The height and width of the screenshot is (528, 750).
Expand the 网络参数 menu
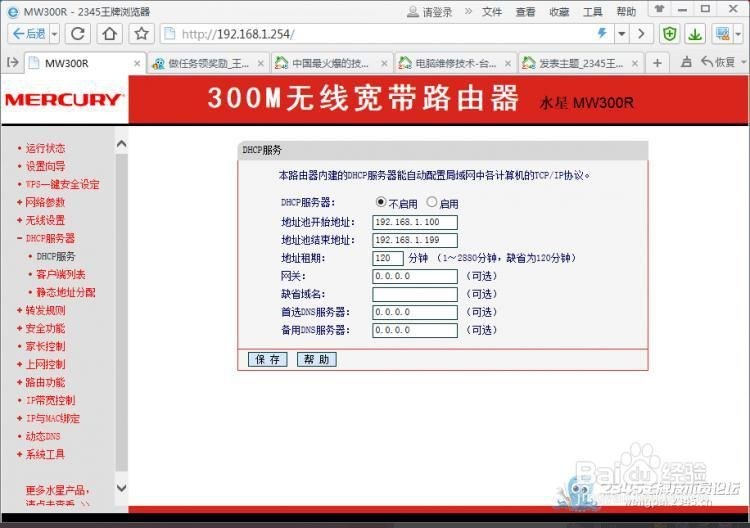point(45,202)
